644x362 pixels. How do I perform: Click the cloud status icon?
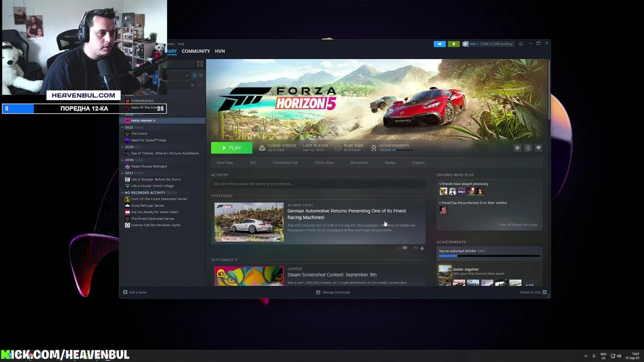pyautogui.click(x=262, y=148)
